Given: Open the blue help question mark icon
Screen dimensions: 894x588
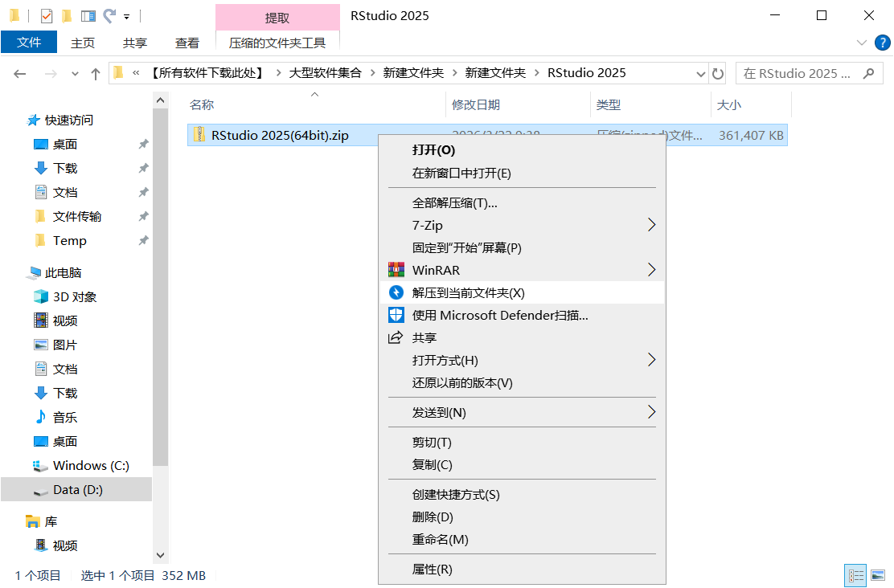Looking at the screenshot, I should point(882,43).
